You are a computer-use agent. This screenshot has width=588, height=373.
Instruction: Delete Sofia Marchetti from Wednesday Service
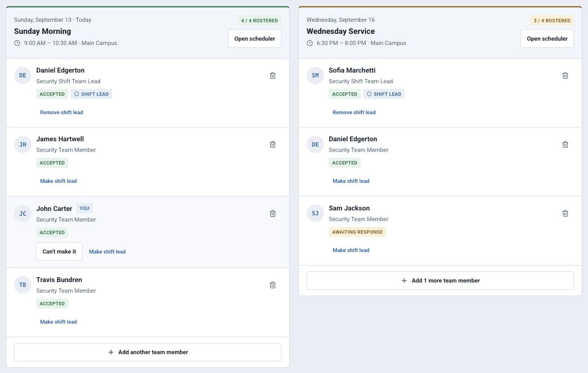(x=565, y=75)
